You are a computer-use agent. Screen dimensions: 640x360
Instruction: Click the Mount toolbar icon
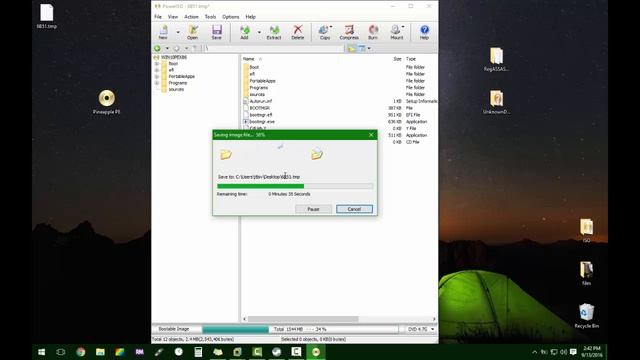[x=396, y=32]
